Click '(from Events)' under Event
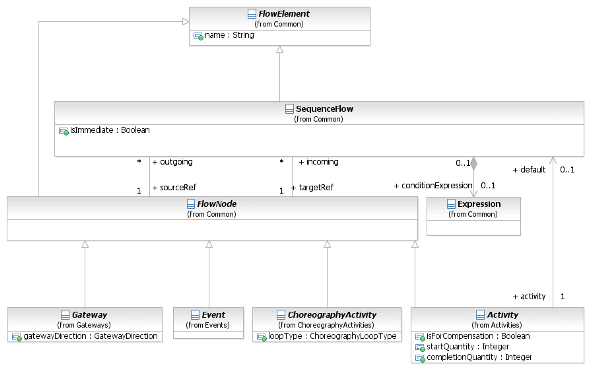Viewport: 598px width, 371px height. click(207, 325)
